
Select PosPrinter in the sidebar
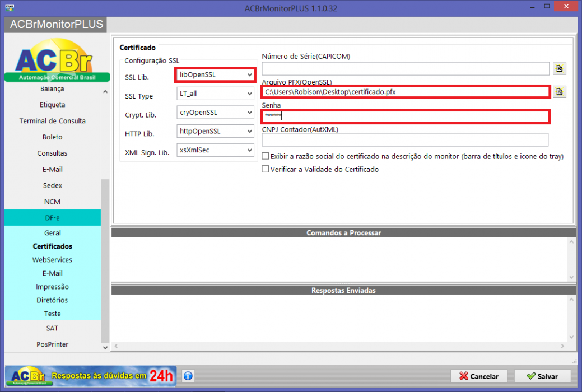[52, 344]
